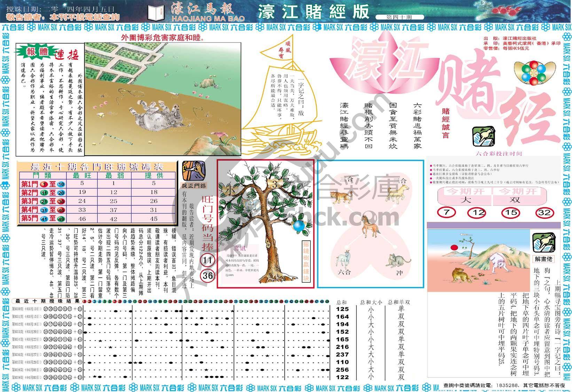Click the 捉正門路 hand icon
The height and width of the screenshot is (392, 572).
(x=194, y=170)
